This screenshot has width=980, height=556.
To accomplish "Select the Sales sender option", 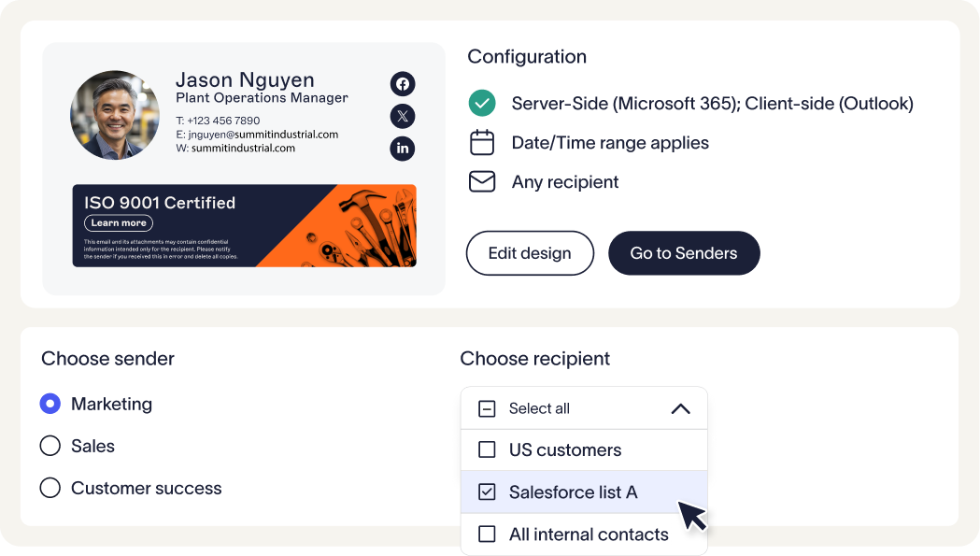I will pyautogui.click(x=50, y=446).
